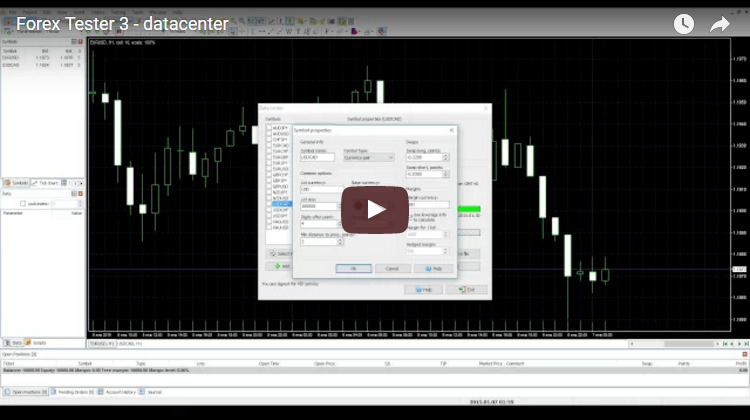Image resolution: width=750 pixels, height=420 pixels.
Task: Open the Testing menu
Action: click(x=119, y=12)
